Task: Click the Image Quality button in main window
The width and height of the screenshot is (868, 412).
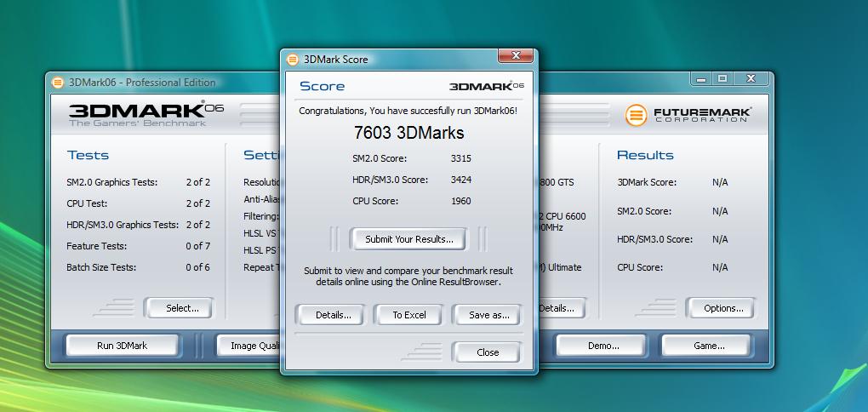Action: point(249,346)
